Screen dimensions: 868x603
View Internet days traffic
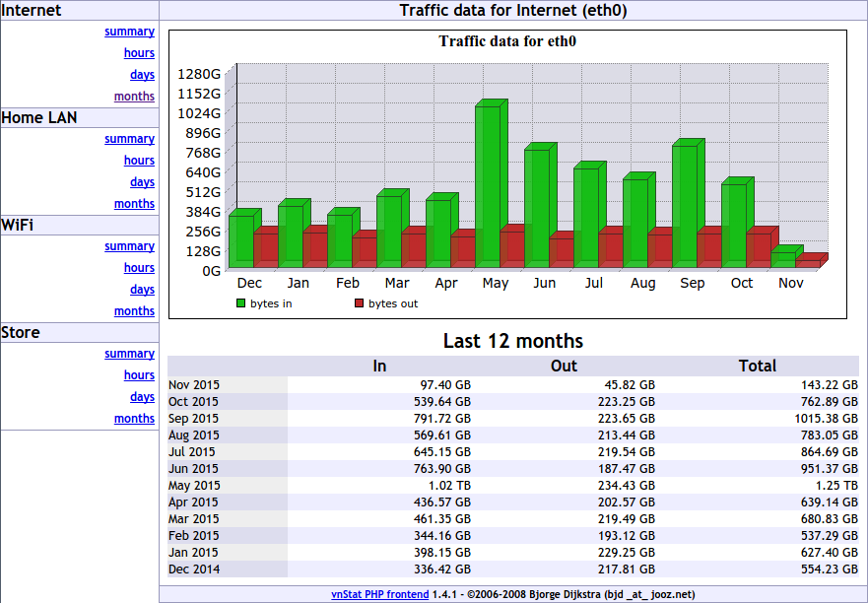(142, 75)
